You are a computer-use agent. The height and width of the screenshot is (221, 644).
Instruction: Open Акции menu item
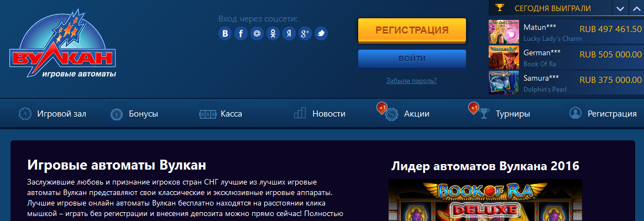(416, 114)
